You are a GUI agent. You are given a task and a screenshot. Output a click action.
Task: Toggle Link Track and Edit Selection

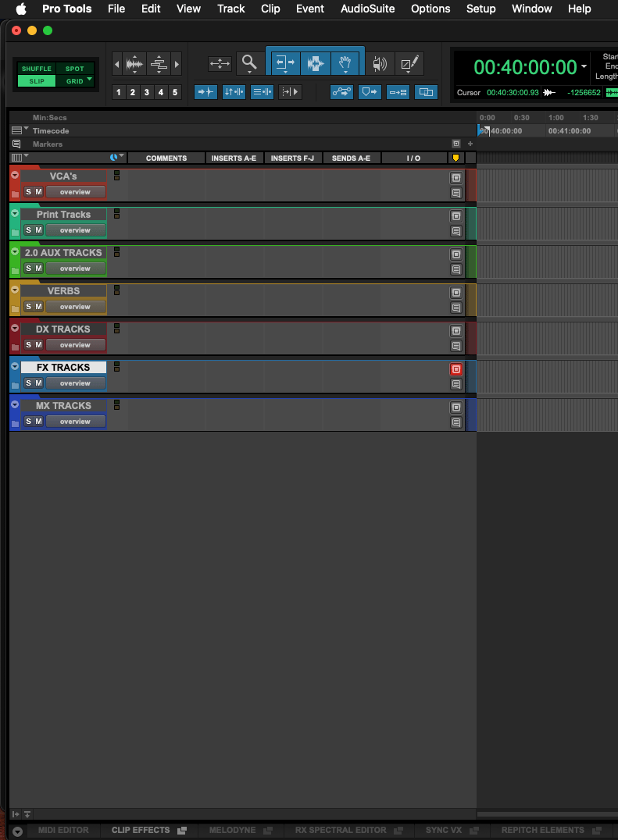(262, 92)
